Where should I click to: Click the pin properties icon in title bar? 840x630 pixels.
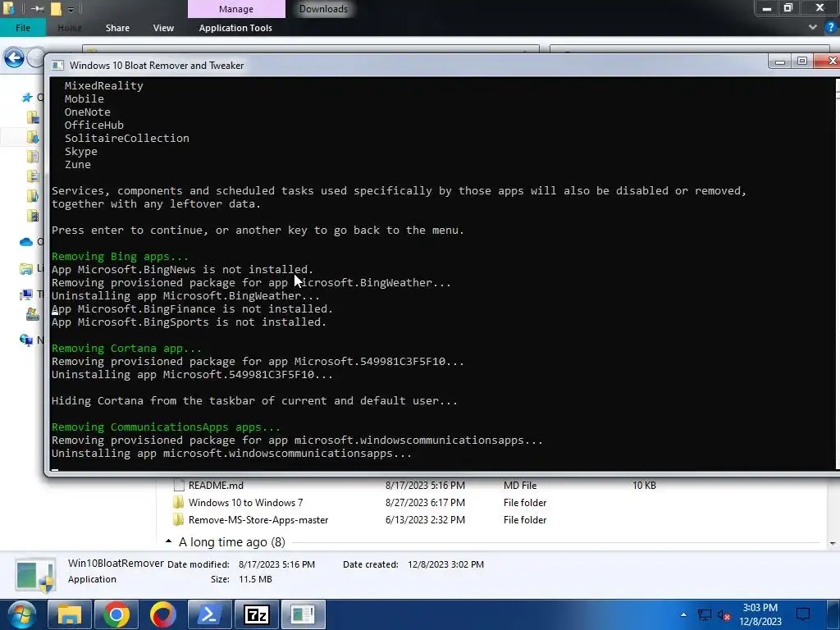[37, 8]
